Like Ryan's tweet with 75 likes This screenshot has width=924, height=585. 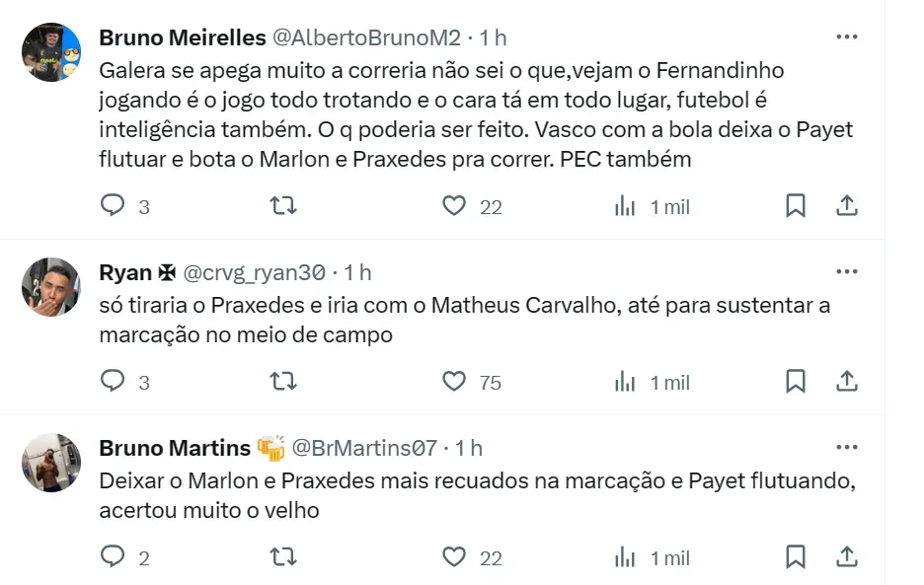coord(453,381)
